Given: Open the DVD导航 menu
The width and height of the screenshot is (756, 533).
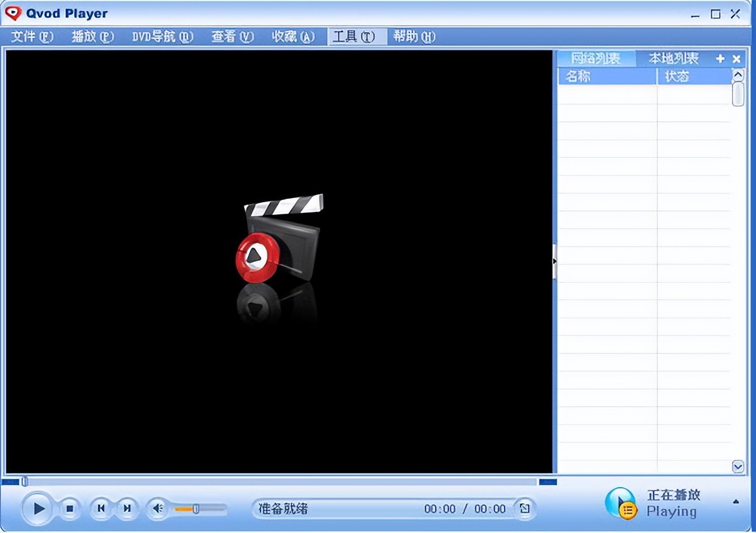Looking at the screenshot, I should (162, 36).
